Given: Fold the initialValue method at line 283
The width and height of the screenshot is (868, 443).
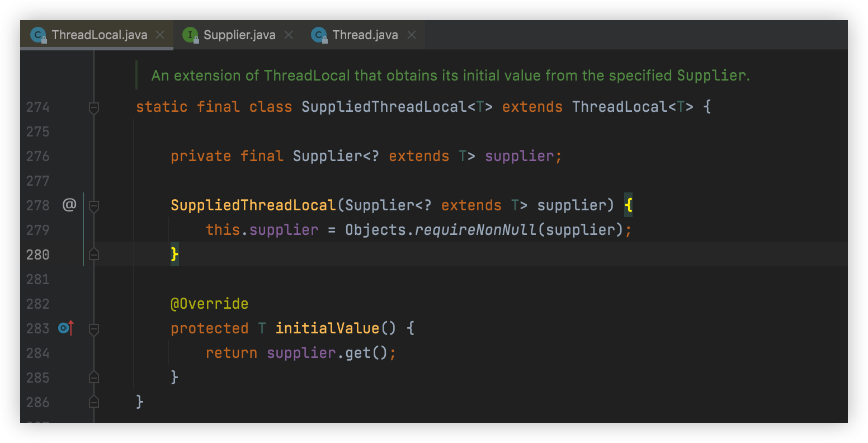Looking at the screenshot, I should (x=94, y=329).
